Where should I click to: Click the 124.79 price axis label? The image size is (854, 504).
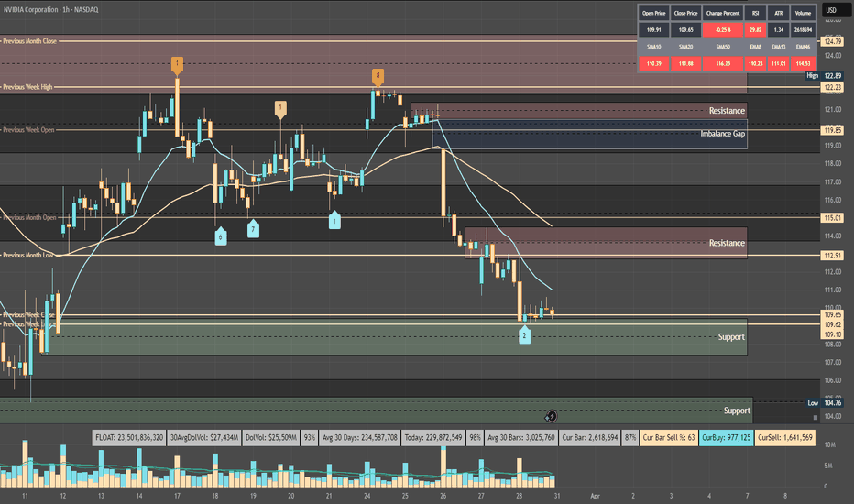832,41
